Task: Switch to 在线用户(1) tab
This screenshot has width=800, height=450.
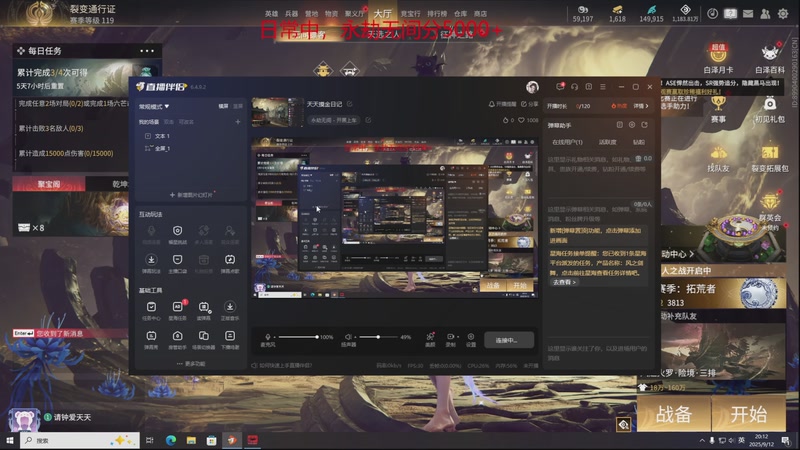Action: point(567,142)
